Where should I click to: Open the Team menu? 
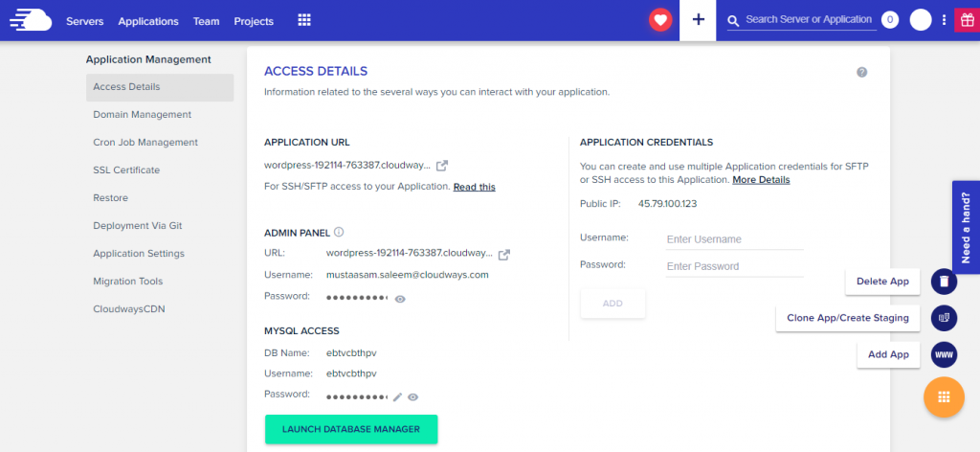207,21
